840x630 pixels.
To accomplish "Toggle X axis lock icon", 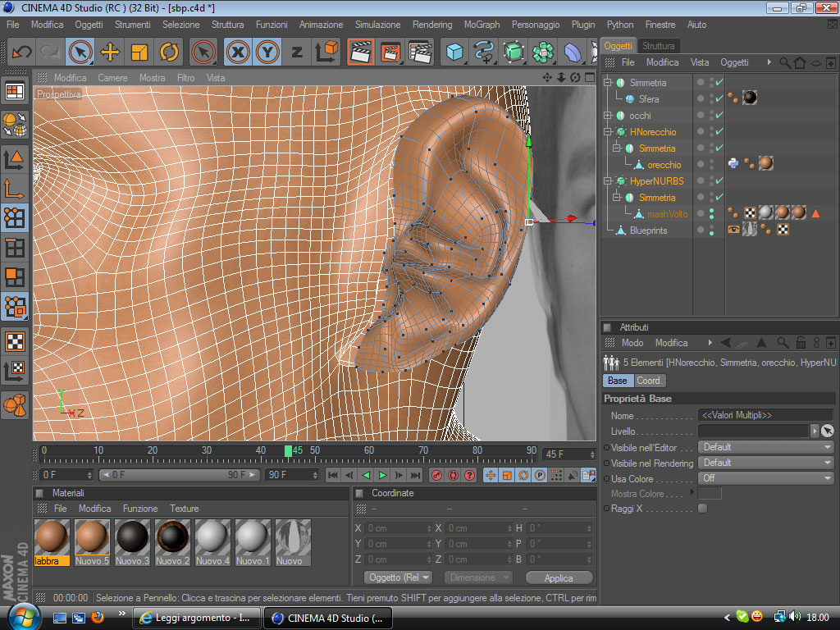I will pyautogui.click(x=238, y=52).
